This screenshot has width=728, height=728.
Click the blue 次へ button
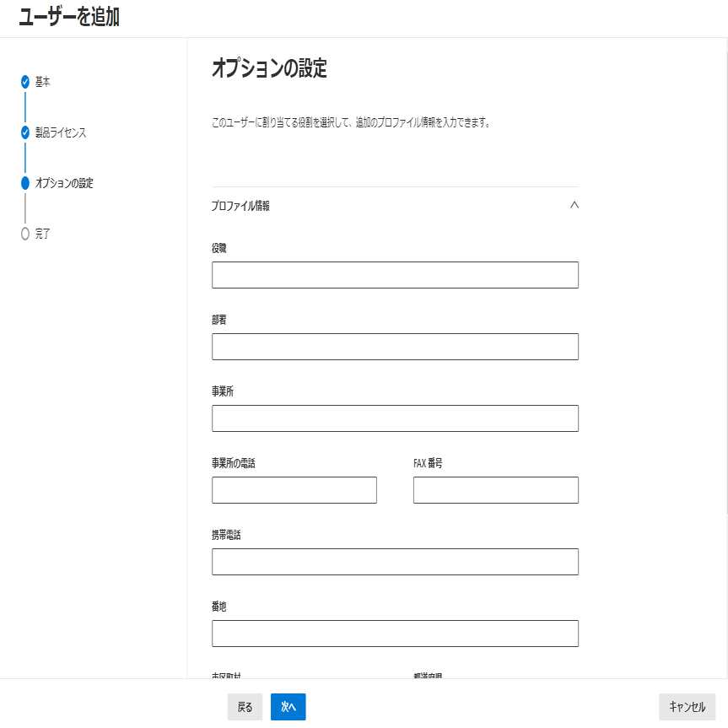[288, 707]
